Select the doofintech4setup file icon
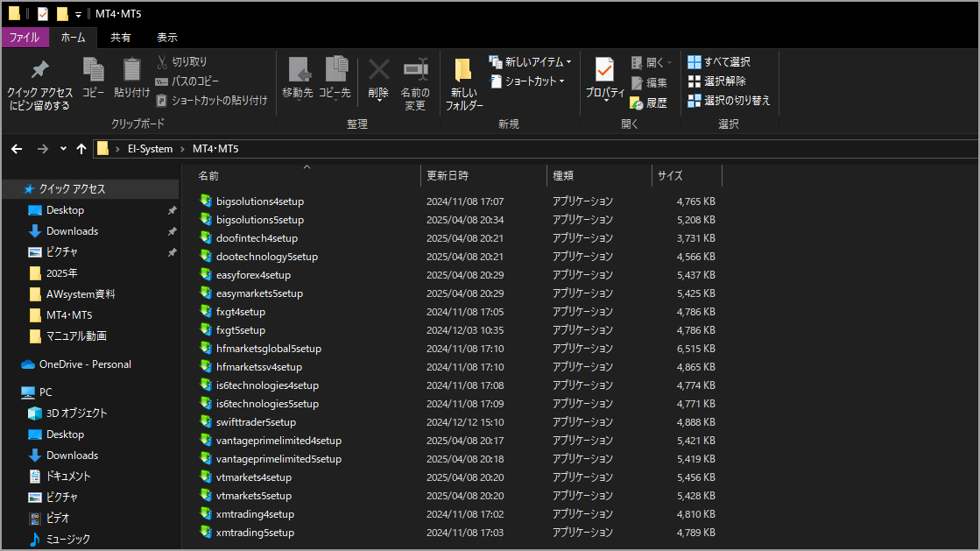This screenshot has height=551, width=980. coord(206,237)
